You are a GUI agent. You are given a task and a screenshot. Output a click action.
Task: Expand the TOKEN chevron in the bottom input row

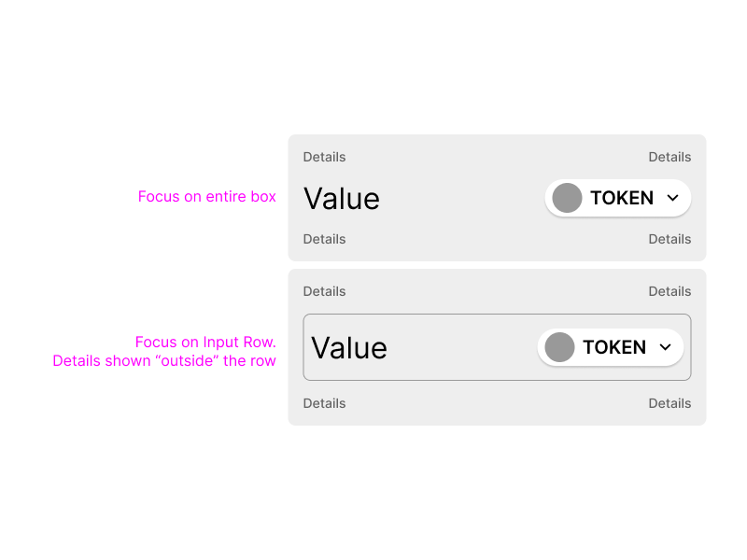pos(665,347)
